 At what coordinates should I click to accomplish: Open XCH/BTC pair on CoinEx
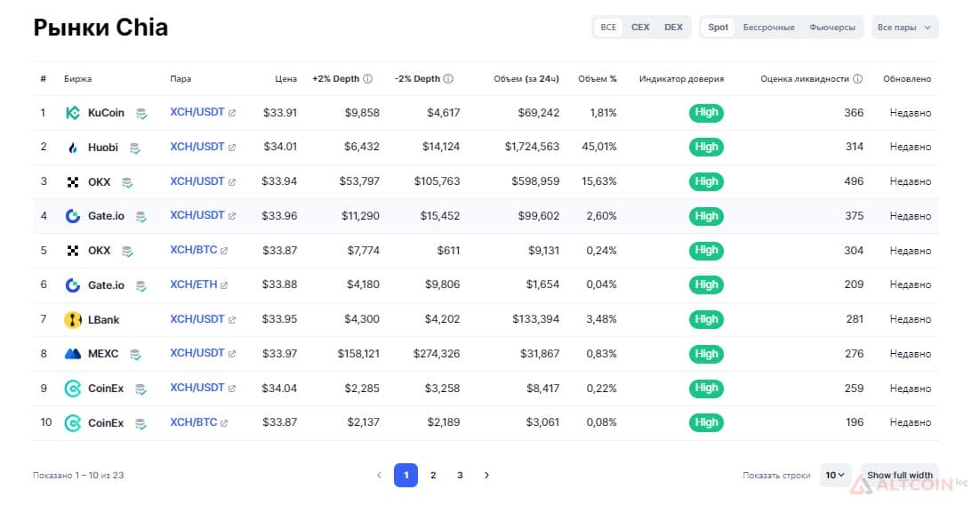(193, 422)
